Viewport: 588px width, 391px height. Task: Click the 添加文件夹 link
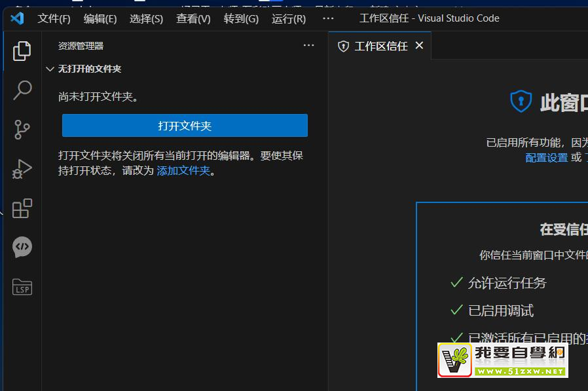[183, 171]
